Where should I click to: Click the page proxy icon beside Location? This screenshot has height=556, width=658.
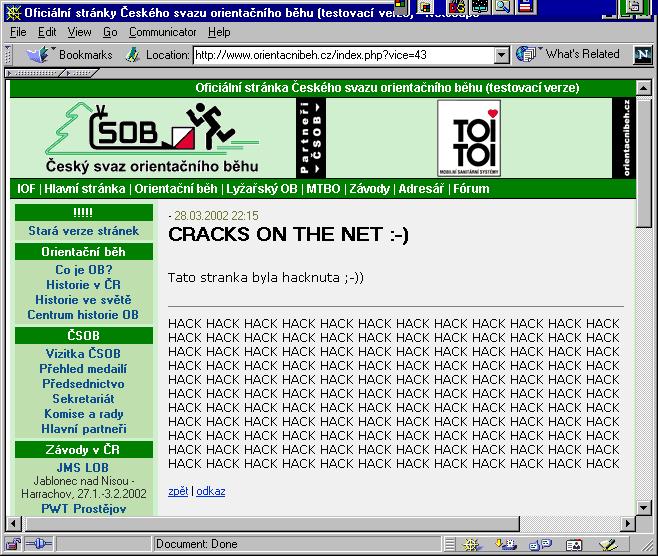point(133,54)
